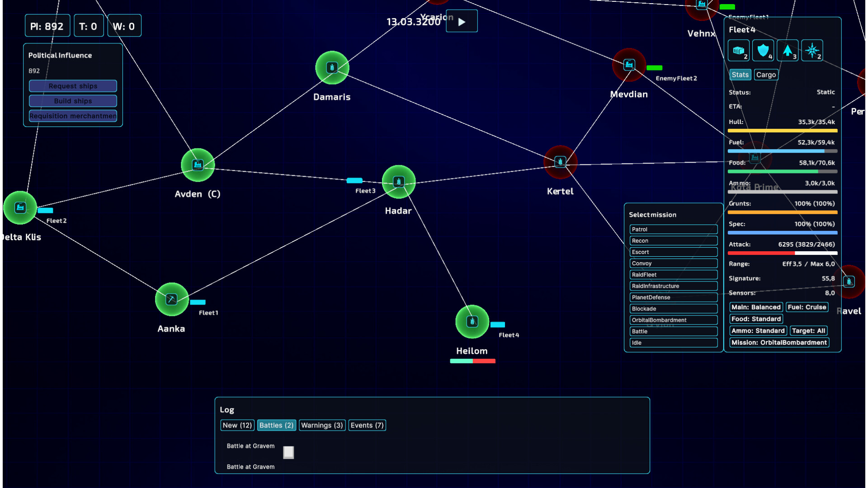Click the Avden capital factory icon
This screenshot has width=868, height=488.
pyautogui.click(x=198, y=165)
